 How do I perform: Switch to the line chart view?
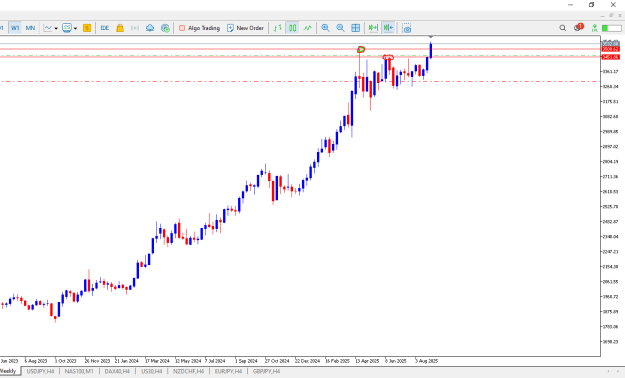[308, 28]
